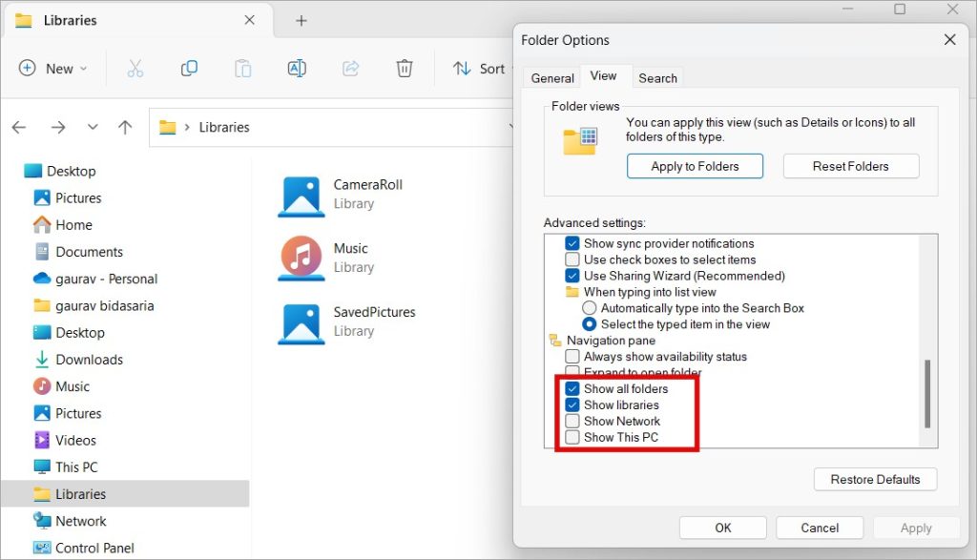
Task: Go up one folder level arrow
Action: (x=125, y=127)
